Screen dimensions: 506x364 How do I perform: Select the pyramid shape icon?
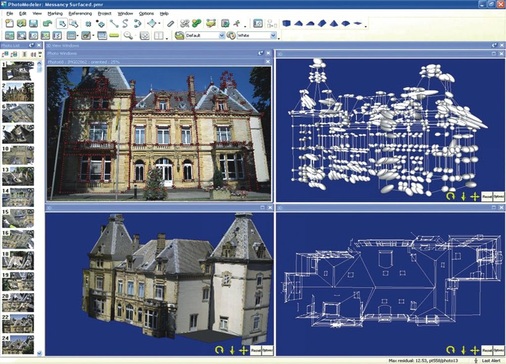[334, 23]
